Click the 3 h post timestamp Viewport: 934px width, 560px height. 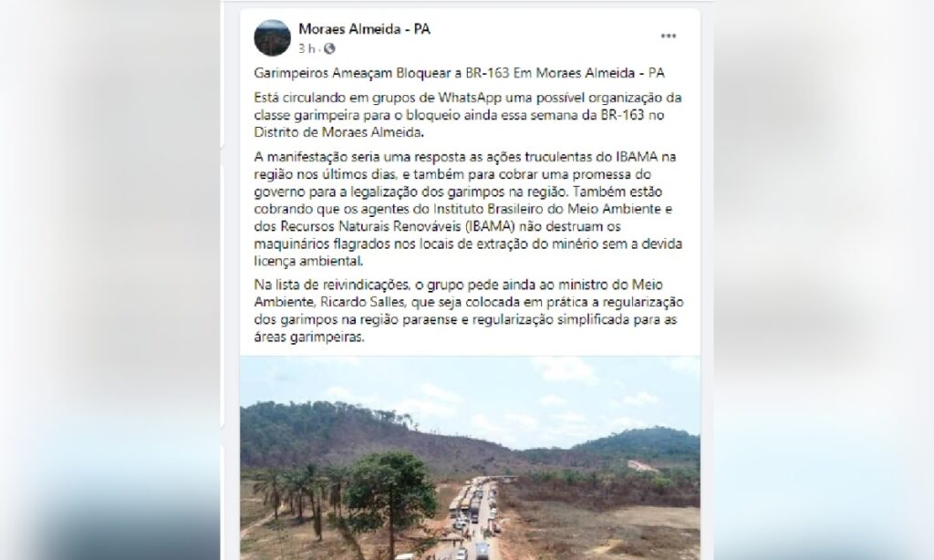click(x=306, y=48)
